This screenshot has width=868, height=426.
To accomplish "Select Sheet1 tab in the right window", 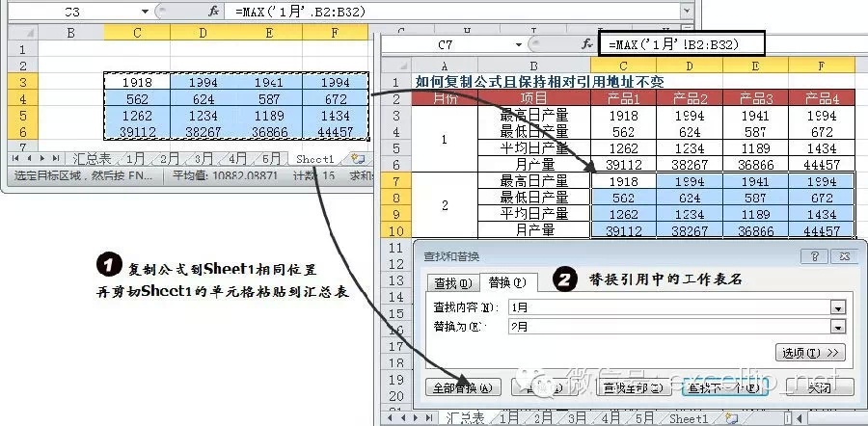I will (x=688, y=417).
